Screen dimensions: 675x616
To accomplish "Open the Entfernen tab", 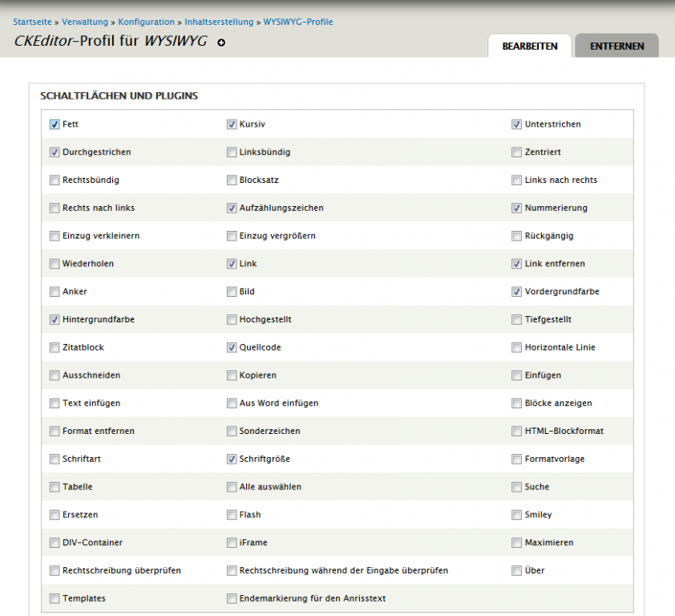I will pos(616,47).
